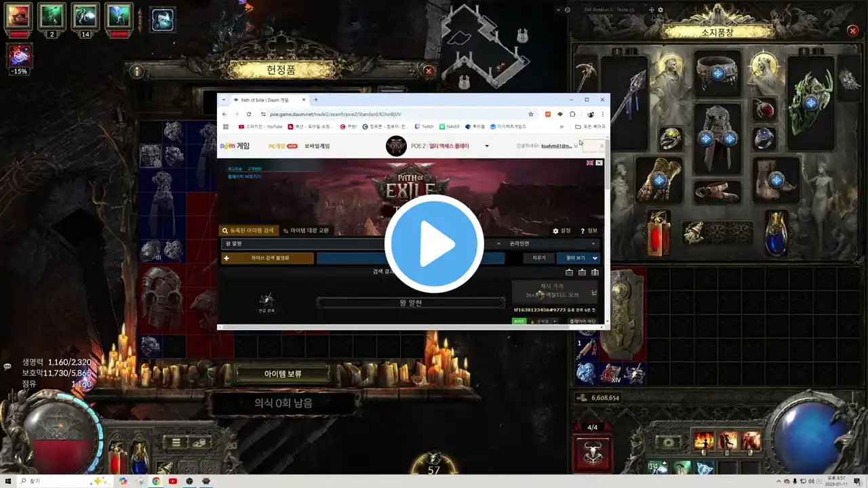868x488 pixels.
Task: Reload the trade page in browser
Action: (x=249, y=114)
